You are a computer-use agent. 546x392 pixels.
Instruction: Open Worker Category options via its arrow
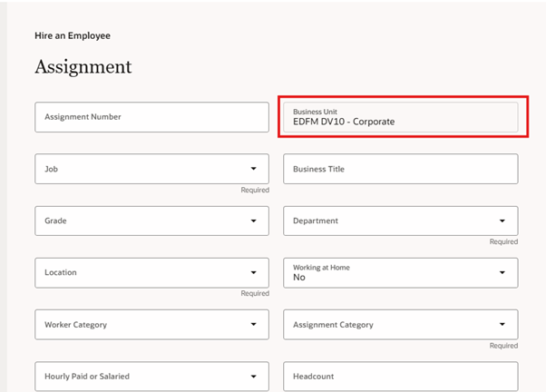253,324
